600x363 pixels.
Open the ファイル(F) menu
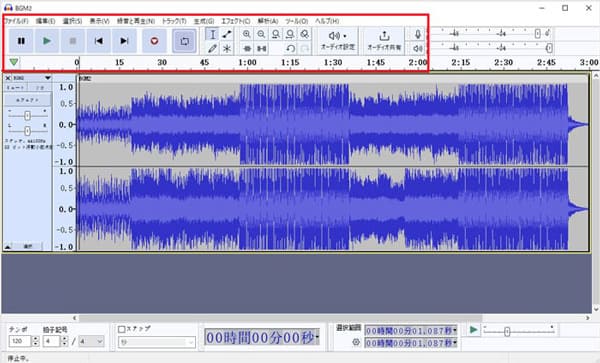coord(16,21)
